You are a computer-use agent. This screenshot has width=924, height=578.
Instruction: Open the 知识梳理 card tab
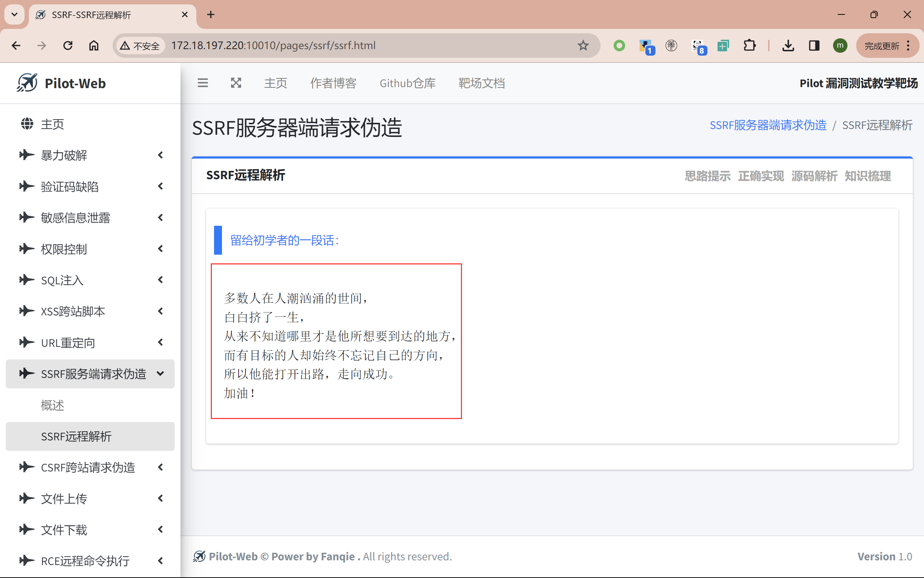[867, 176]
